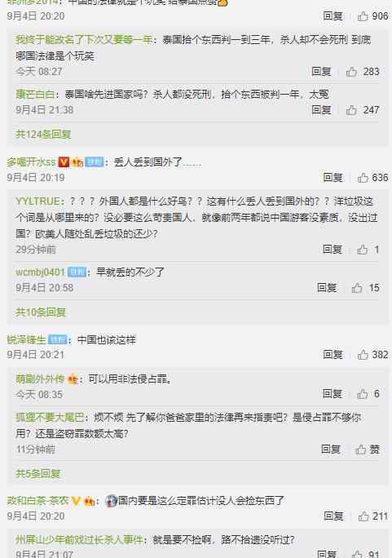Like the 中国也该这样 comment with 382 likes
Screen dimensions: 392x558
tap(363, 354)
